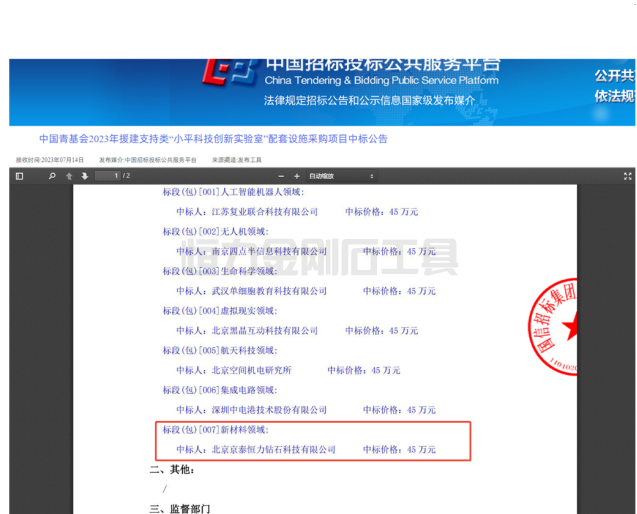Select heading 标段(包)[002]无人机领域

[x=216, y=232]
